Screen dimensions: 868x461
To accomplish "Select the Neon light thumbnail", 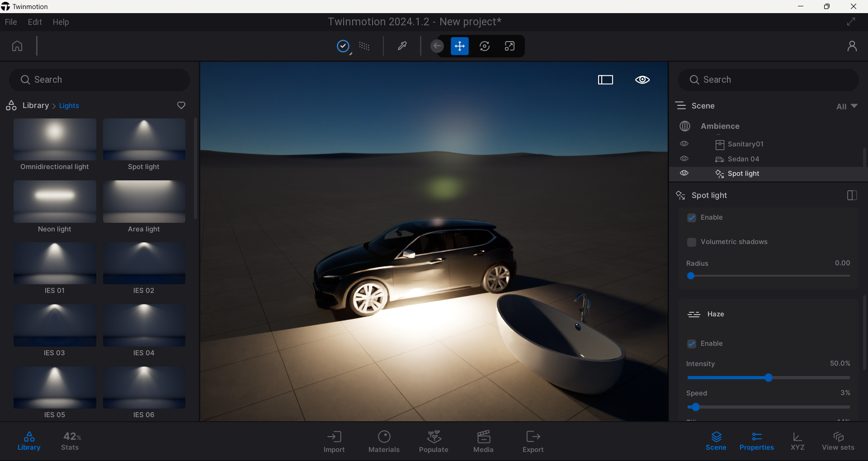I will click(55, 202).
